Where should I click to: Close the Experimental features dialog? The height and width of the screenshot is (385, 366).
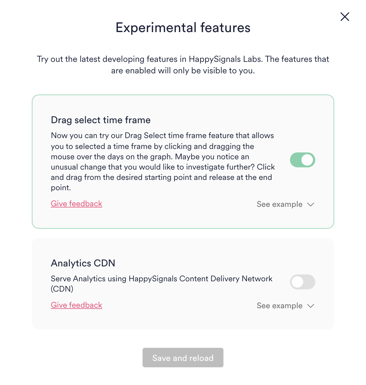(345, 17)
